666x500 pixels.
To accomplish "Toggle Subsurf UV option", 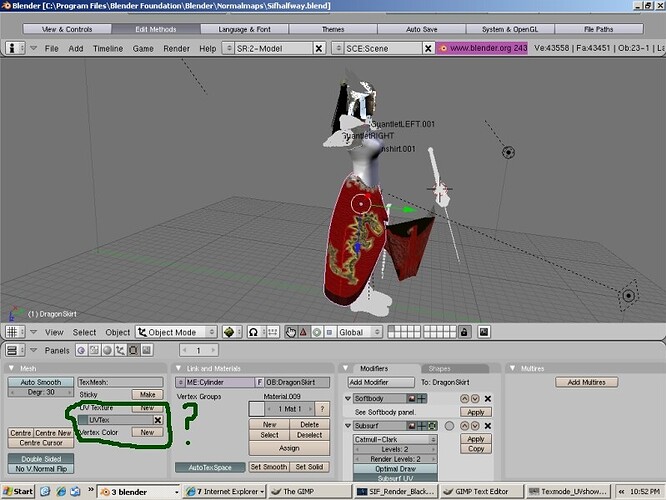I will [x=395, y=478].
